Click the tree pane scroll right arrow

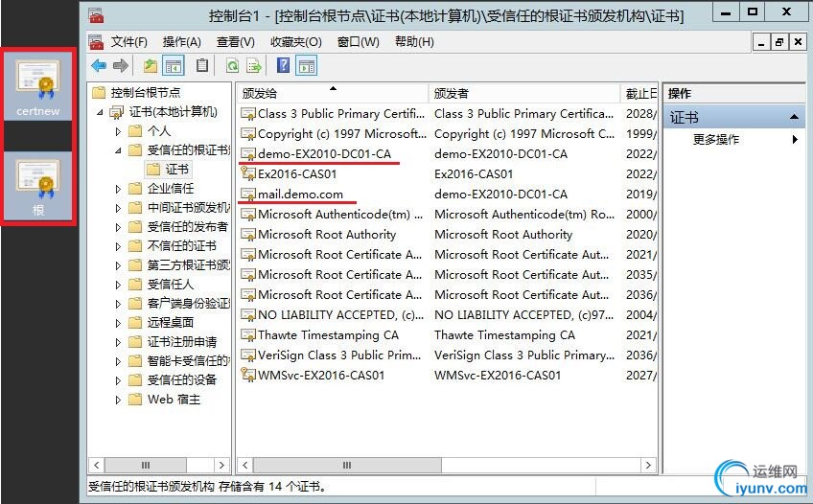pos(221,465)
